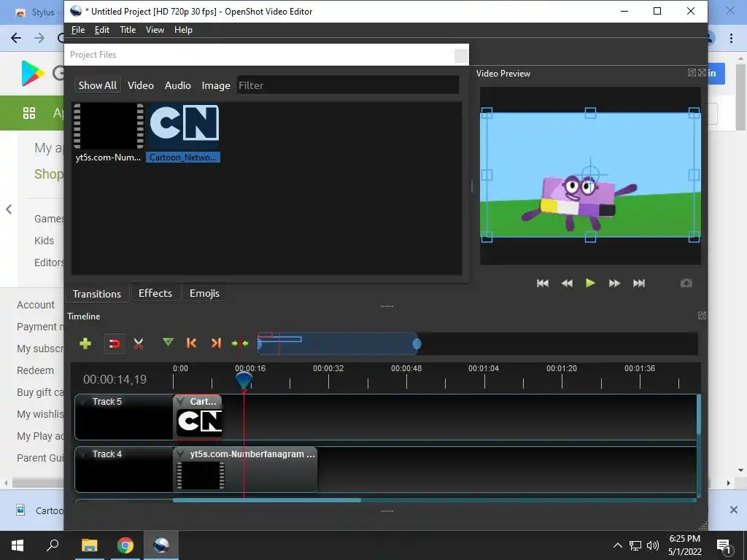747x560 pixels.
Task: Undock the Timeline panel icon
Action: (x=702, y=315)
